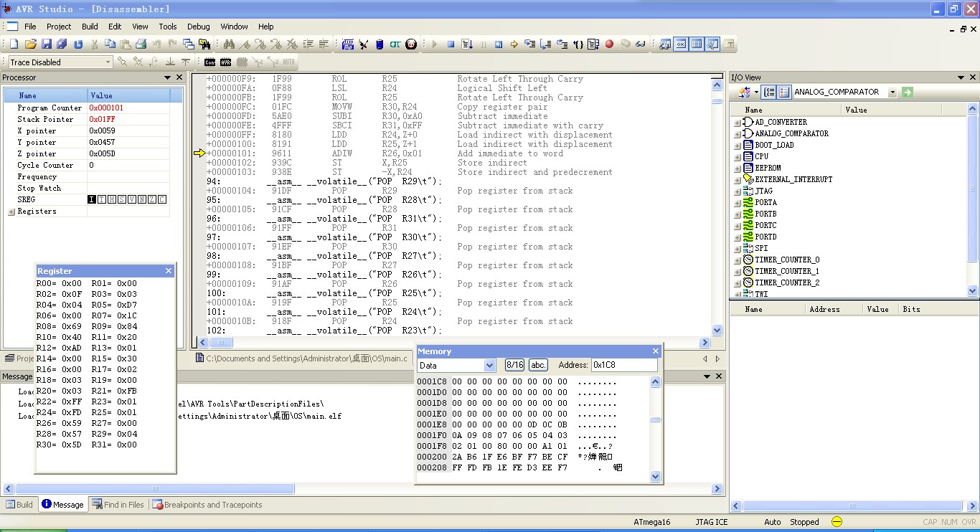Image resolution: width=980 pixels, height=532 pixels.
Task: Click the abc. button in Memory window
Action: point(538,365)
